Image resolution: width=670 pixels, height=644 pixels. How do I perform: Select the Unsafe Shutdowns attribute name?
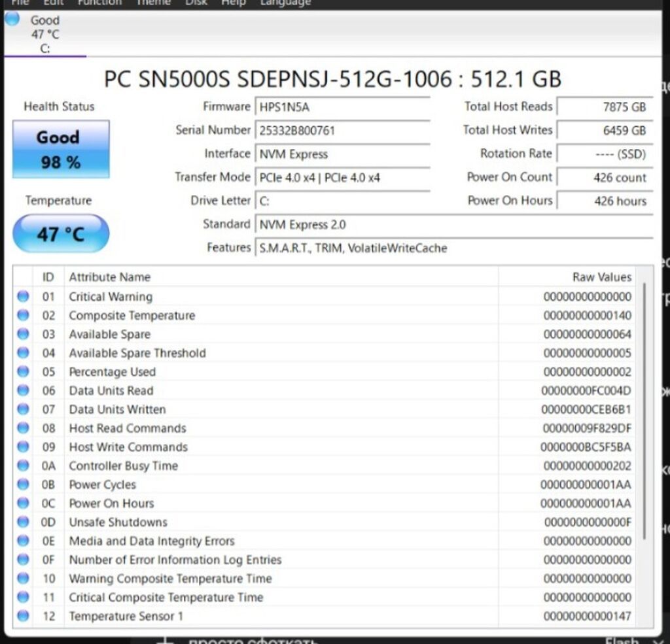pos(118,522)
